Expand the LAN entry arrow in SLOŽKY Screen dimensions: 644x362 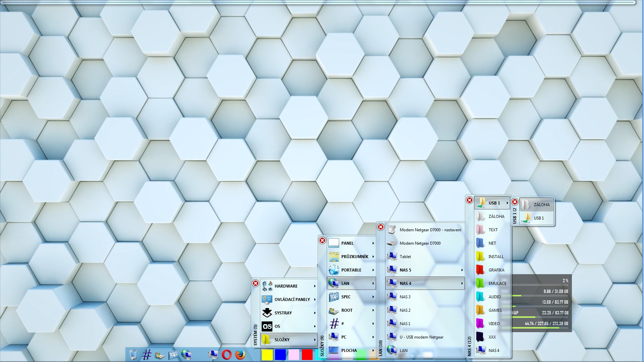(373, 284)
